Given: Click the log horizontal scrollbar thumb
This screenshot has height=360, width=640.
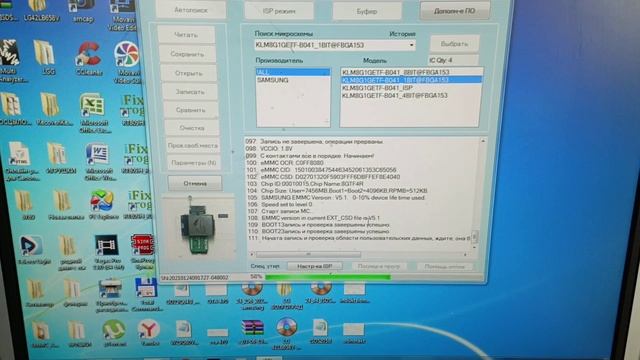Looking at the screenshot, I should click(309, 254).
